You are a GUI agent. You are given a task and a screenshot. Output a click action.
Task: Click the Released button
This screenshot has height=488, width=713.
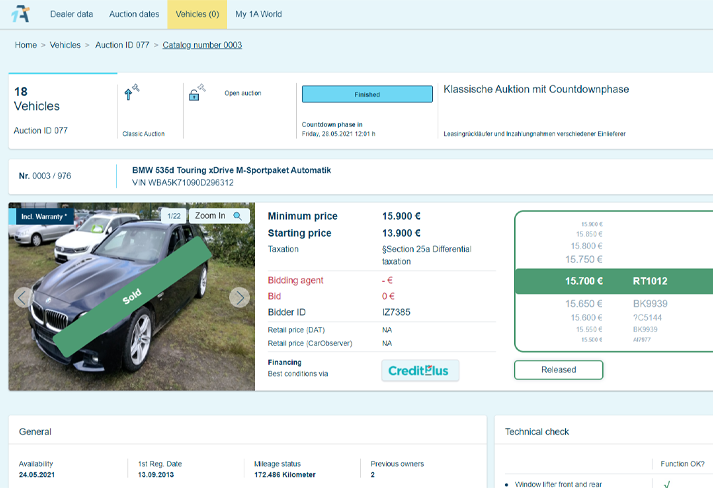[x=558, y=370]
